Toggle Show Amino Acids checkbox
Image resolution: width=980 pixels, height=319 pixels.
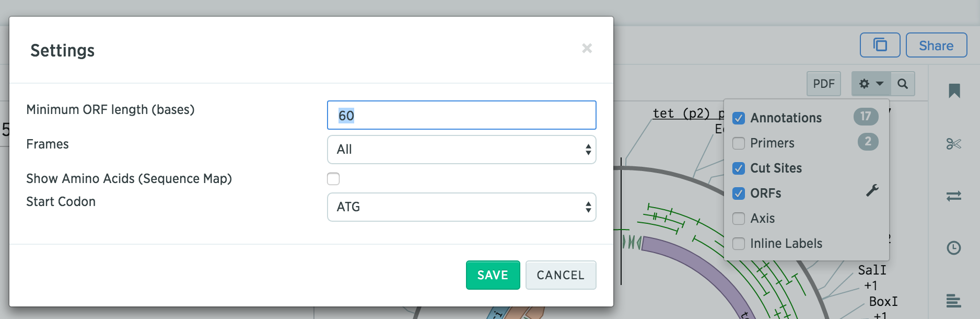333,179
